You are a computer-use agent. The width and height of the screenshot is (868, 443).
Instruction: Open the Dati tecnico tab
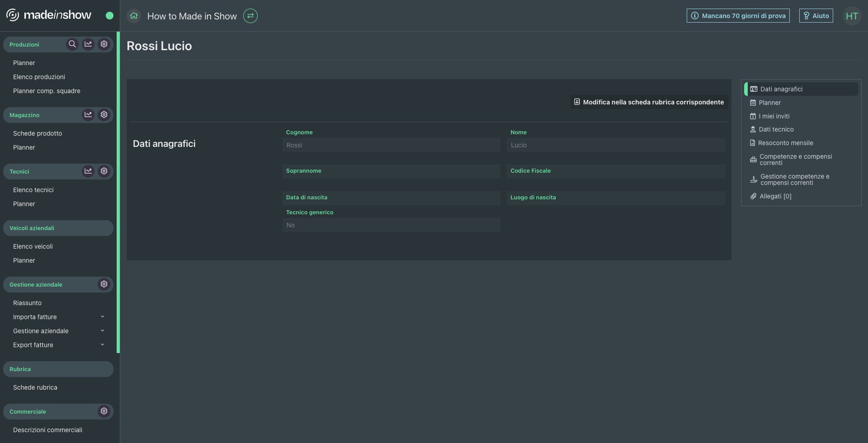tap(776, 129)
